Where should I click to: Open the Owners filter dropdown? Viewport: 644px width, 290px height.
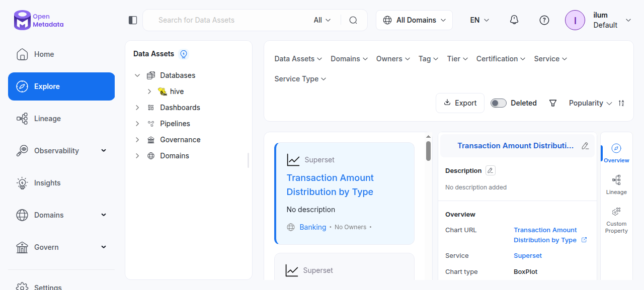click(x=393, y=59)
